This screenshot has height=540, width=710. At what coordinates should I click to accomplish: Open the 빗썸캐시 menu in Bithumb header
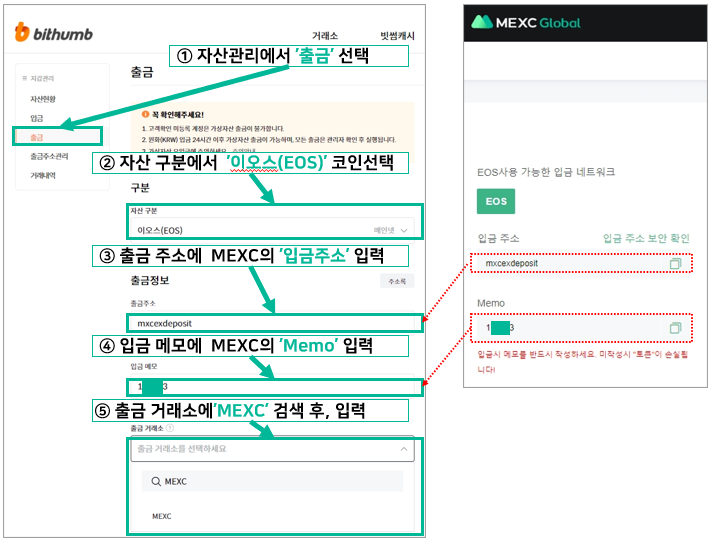tap(397, 36)
